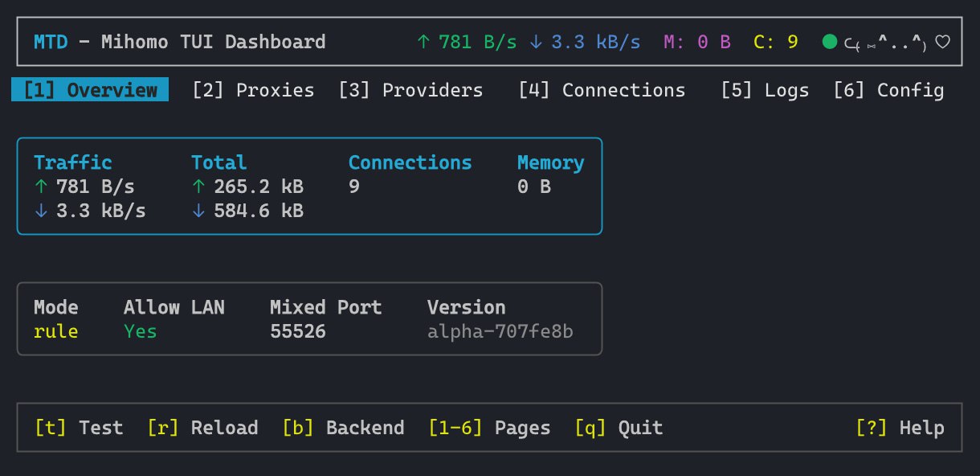Click the Mixed Port value 55526
Image resolution: width=980 pixels, height=476 pixels.
click(x=298, y=331)
